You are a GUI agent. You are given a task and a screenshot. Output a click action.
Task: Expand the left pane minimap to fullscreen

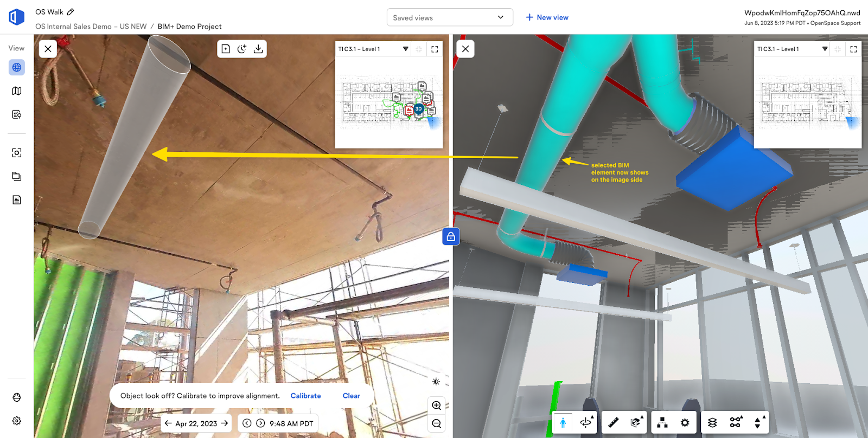(435, 49)
